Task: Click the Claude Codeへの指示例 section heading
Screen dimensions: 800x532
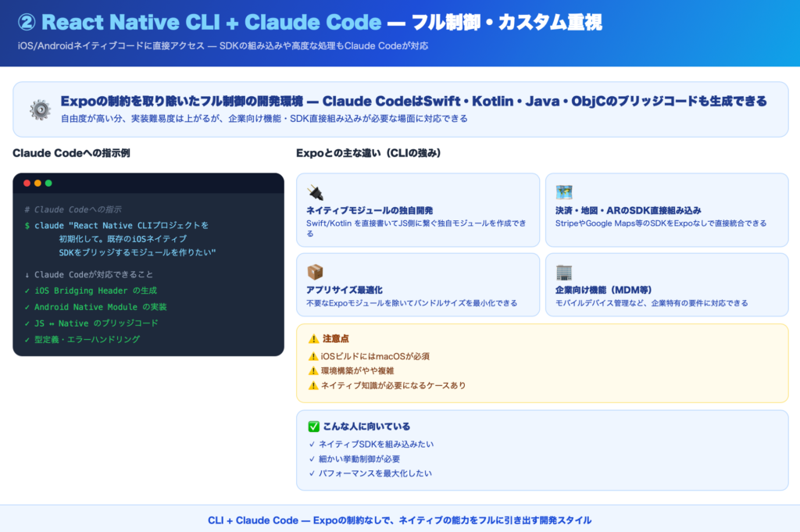Action: [x=71, y=153]
